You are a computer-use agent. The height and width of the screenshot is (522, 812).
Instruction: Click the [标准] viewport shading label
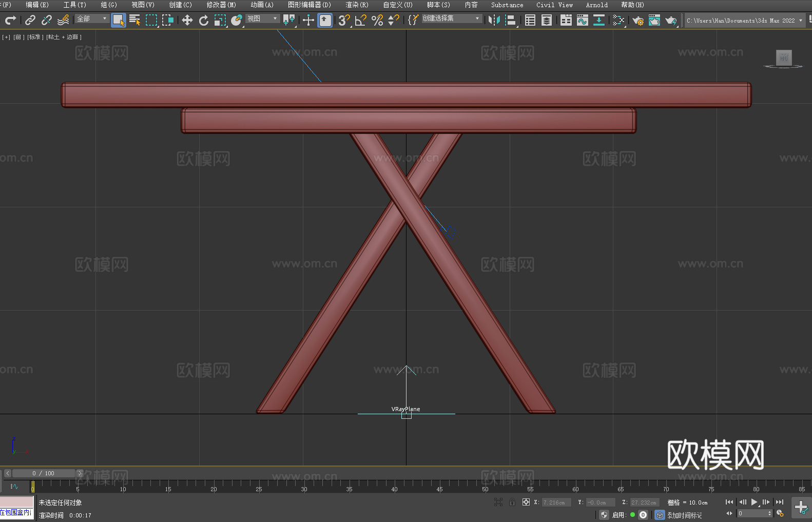tap(35, 37)
